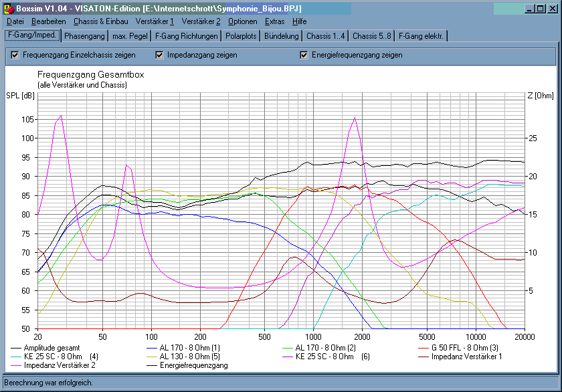Toggle Frequenzgang Einzelchassis zeigen checkbox

click(x=15, y=55)
